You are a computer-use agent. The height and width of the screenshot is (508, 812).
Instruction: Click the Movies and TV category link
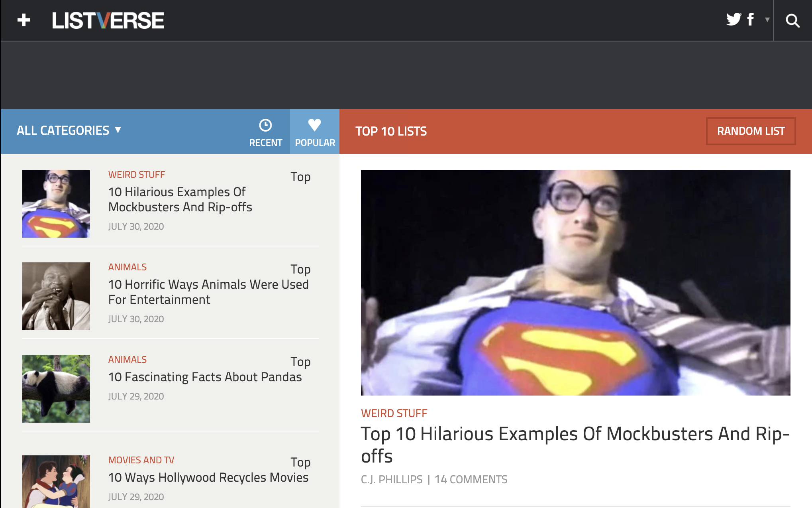141,460
